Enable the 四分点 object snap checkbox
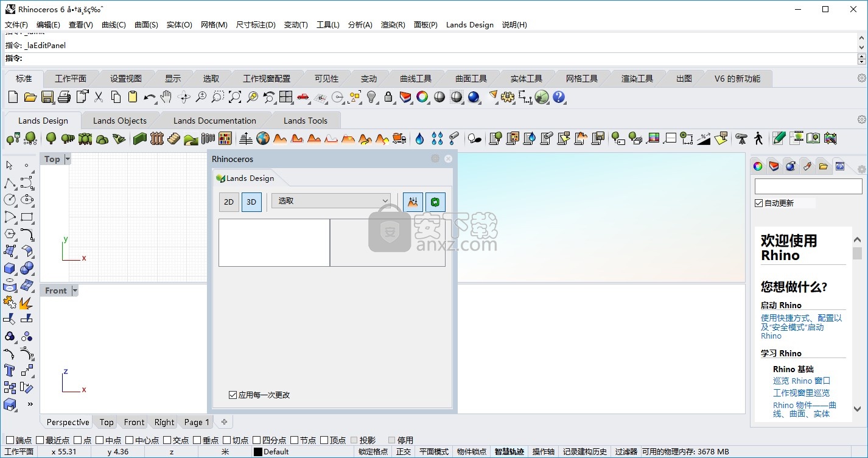 [257, 440]
